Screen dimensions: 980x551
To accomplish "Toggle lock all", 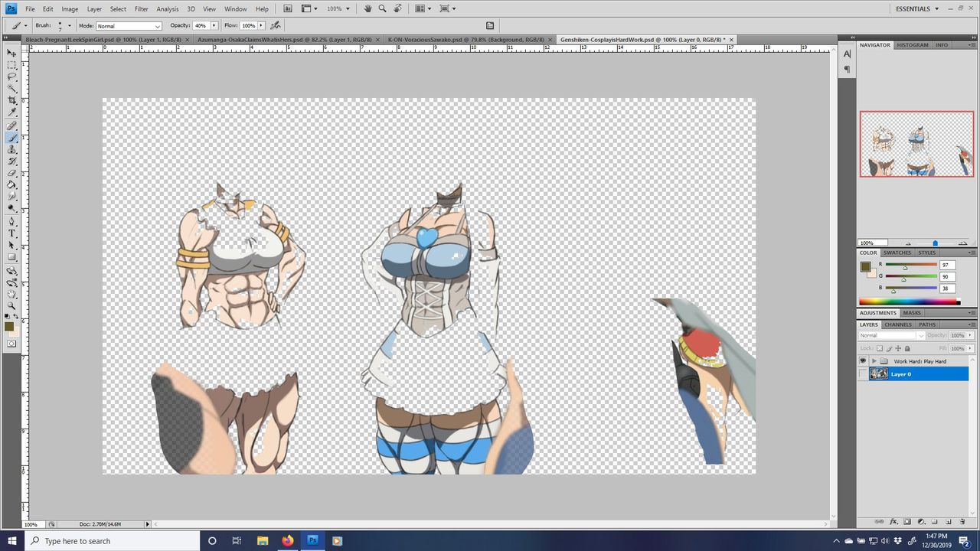I will 907,348.
